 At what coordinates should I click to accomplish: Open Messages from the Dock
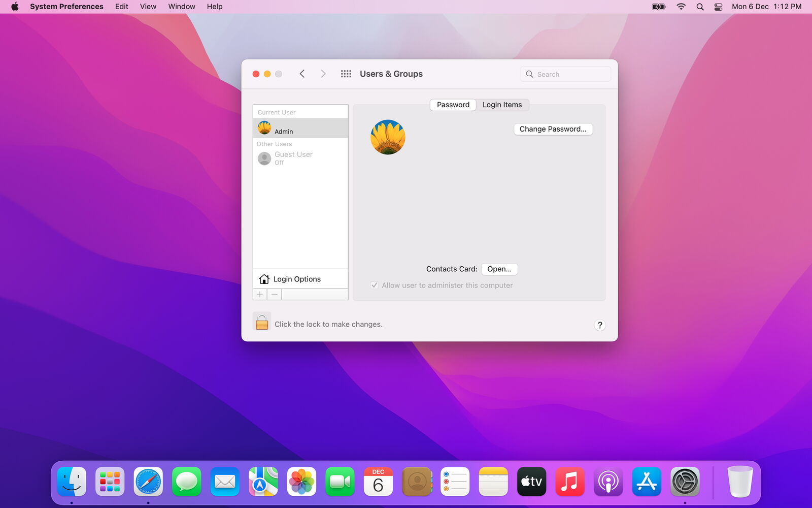(x=187, y=482)
